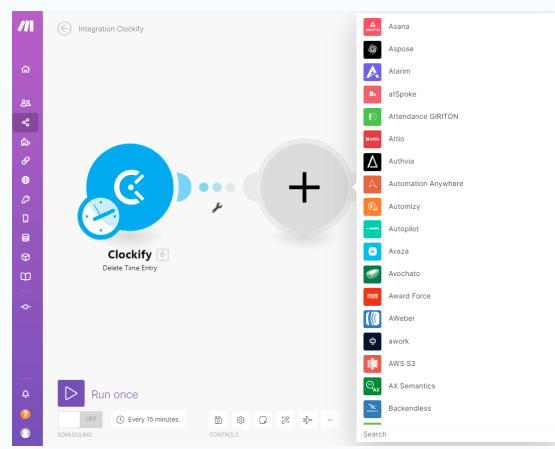Click the Run once play button

(x=71, y=393)
